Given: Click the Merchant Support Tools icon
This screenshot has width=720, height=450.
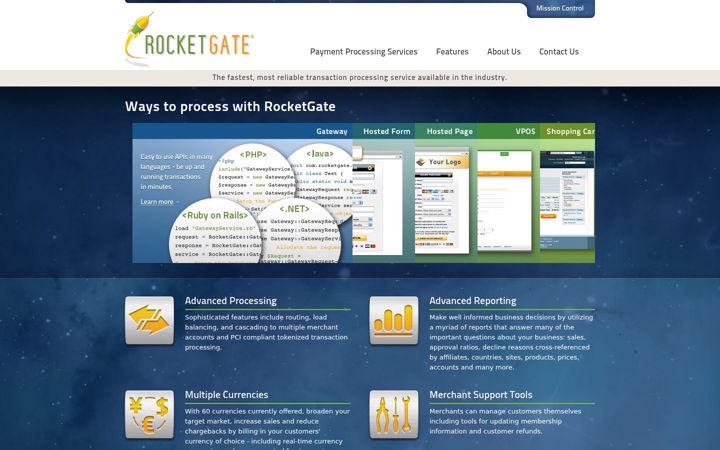Looking at the screenshot, I should pyautogui.click(x=394, y=414).
